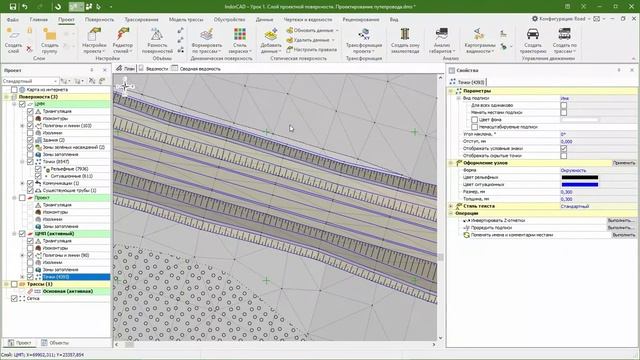
Task: Open Трансформация проекта tool
Action: (364, 40)
